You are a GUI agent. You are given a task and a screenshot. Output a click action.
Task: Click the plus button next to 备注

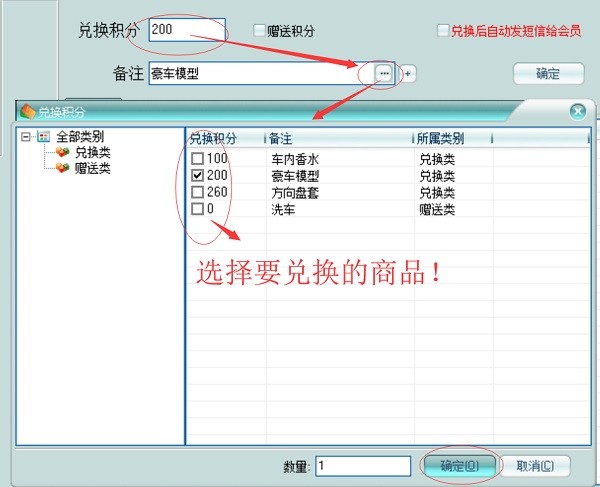(x=408, y=74)
